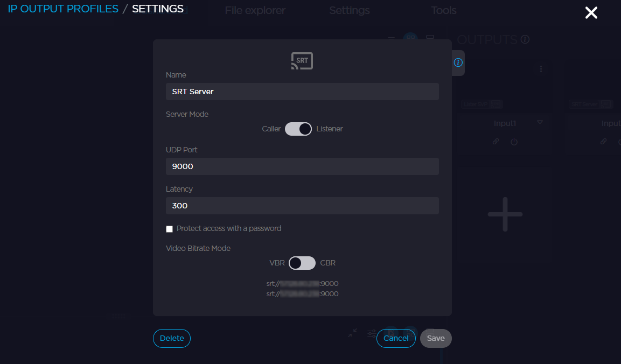The image size is (621, 364).
Task: Toggle Video Bitrate Mode VBR/CBR switch
Action: coord(302,263)
